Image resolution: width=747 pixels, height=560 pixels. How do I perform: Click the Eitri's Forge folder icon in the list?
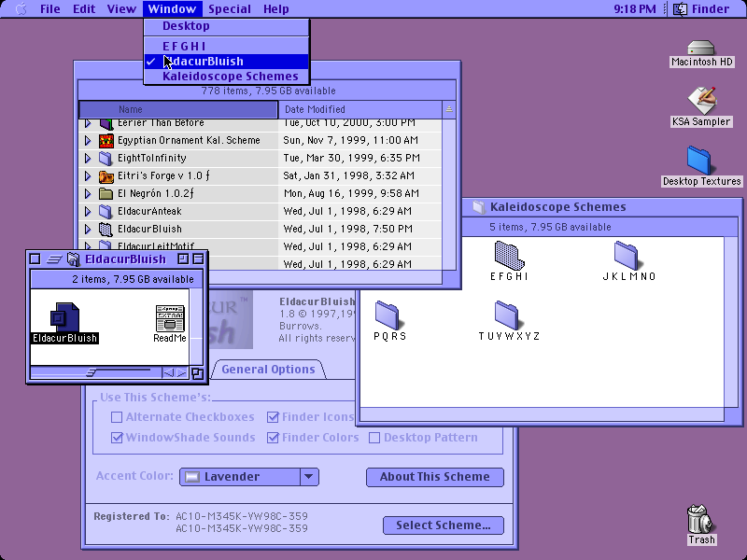point(106,176)
